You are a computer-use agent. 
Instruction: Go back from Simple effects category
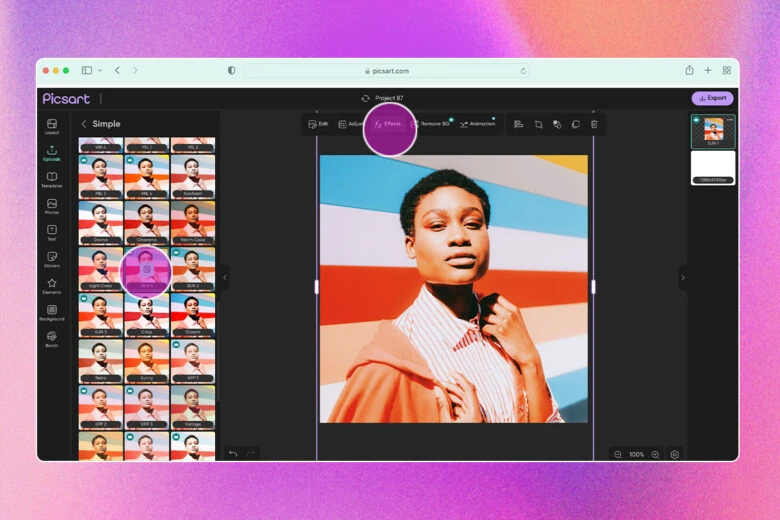coord(84,124)
